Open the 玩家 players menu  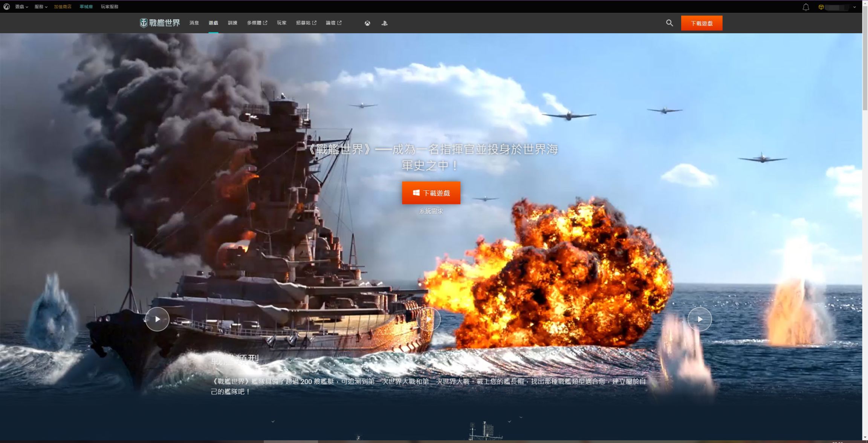point(281,23)
